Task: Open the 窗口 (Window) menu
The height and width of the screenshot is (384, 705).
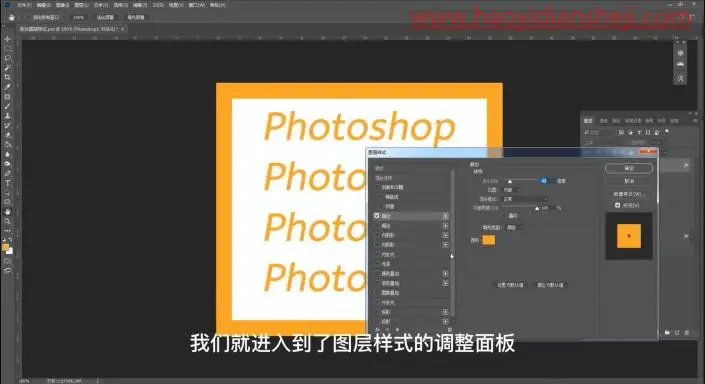Action: pyautogui.click(x=196, y=5)
